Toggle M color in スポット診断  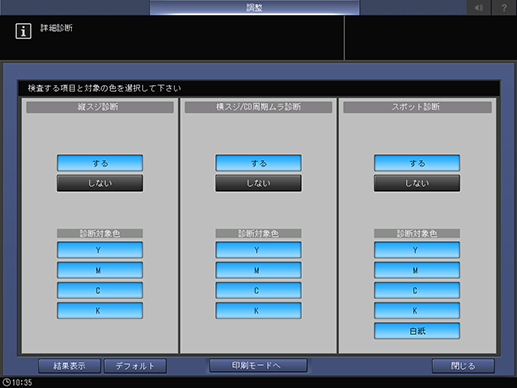click(x=417, y=270)
